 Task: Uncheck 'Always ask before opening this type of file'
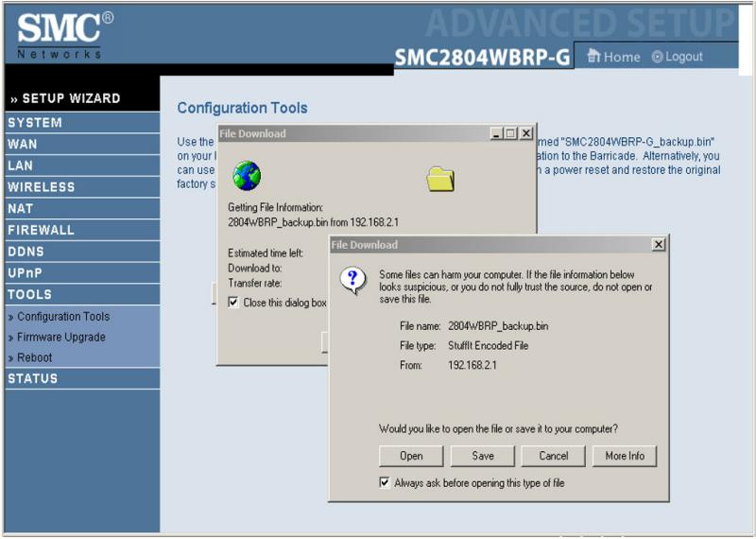click(x=385, y=482)
